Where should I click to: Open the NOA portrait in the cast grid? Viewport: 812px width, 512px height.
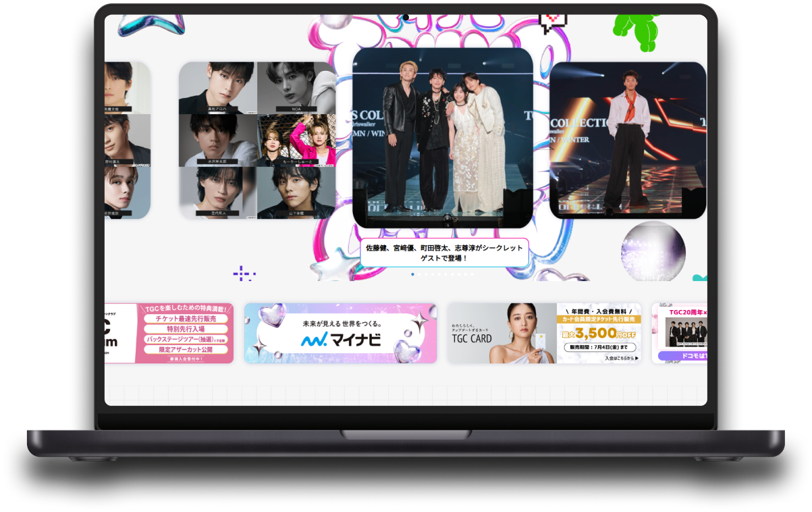point(296,88)
